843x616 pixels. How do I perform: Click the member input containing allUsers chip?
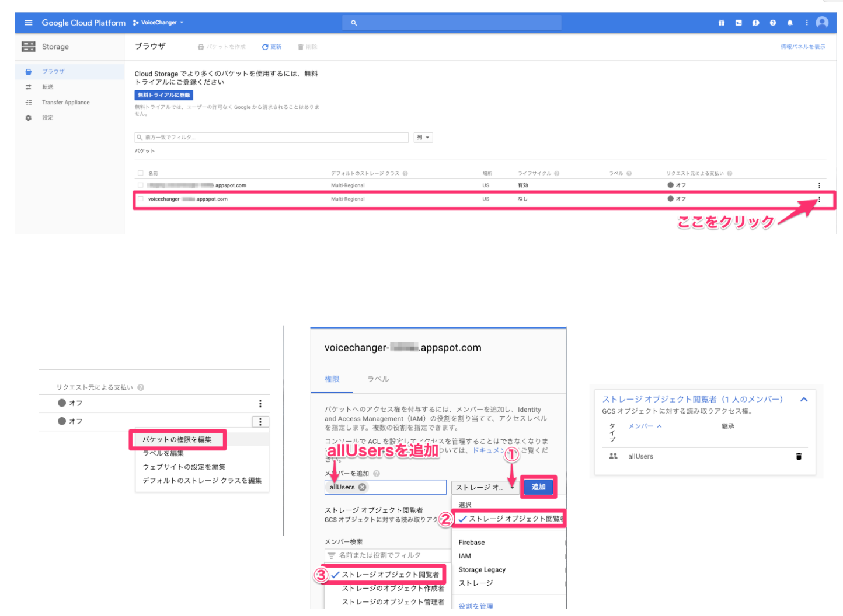pos(385,487)
